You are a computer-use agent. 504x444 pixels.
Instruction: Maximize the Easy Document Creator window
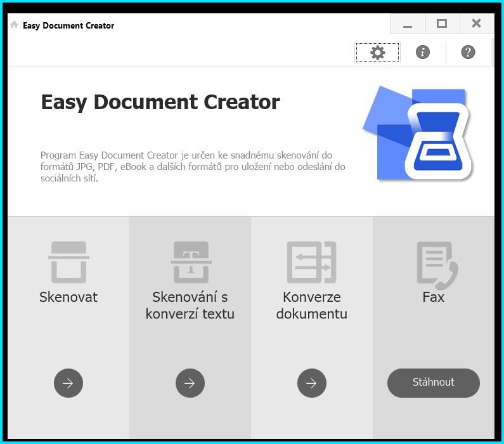click(442, 23)
